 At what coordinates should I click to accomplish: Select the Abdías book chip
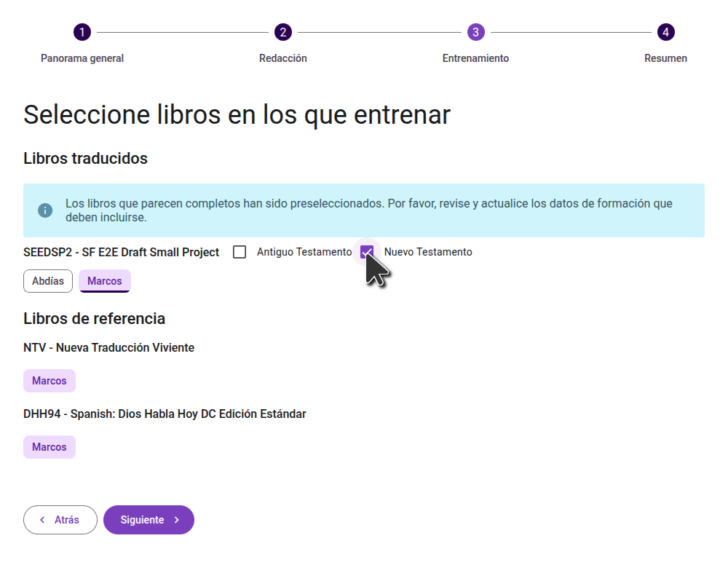coord(48,281)
